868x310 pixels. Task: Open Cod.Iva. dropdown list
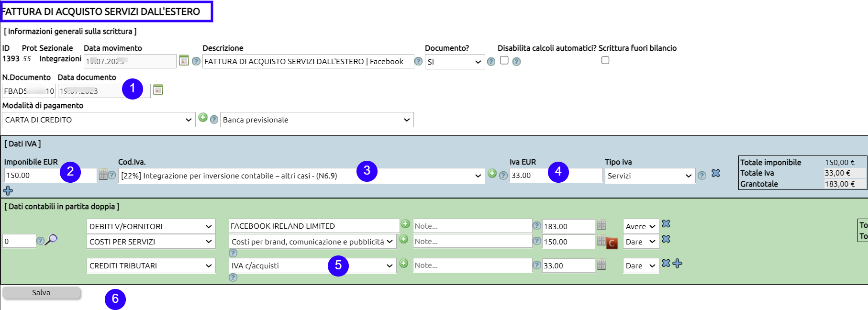(301, 176)
